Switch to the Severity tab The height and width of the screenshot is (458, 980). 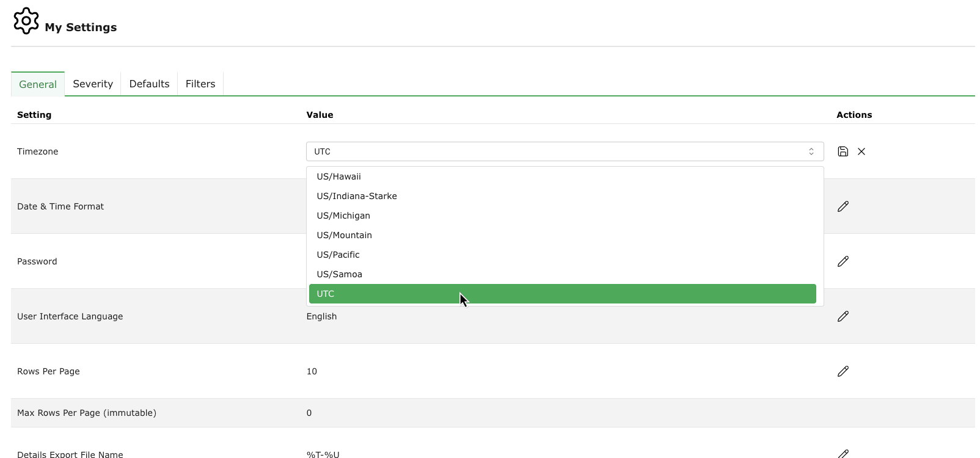[x=93, y=84]
